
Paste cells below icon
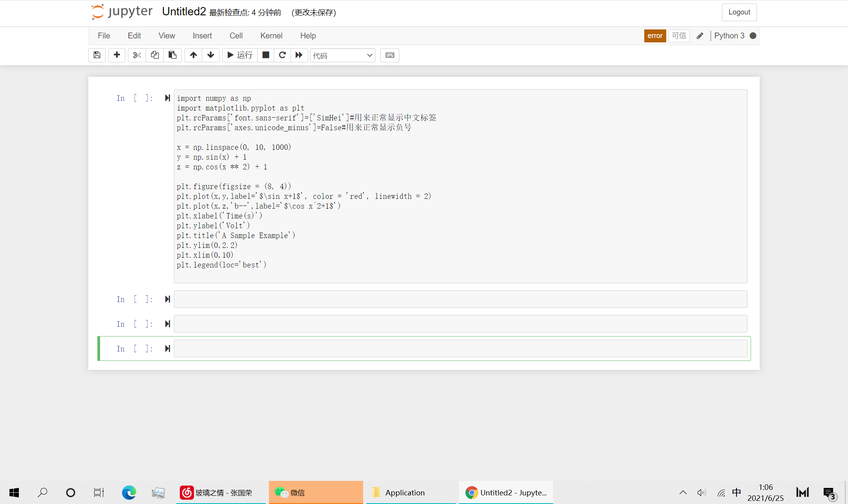pyautogui.click(x=172, y=55)
